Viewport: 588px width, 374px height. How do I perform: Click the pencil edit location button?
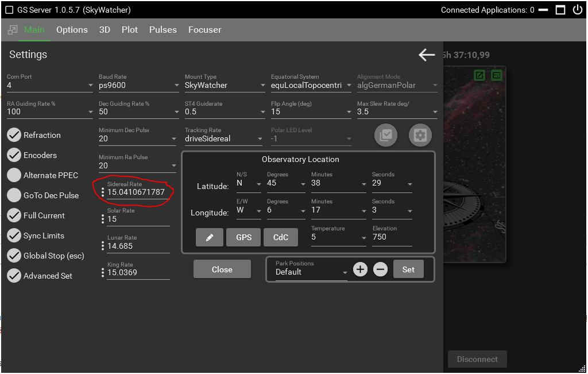(209, 237)
